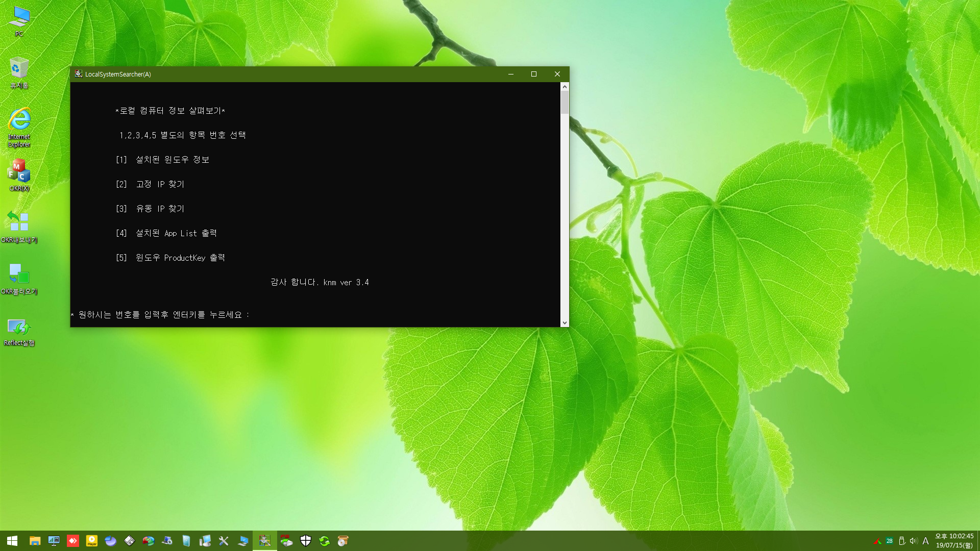The height and width of the screenshot is (551, 980).
Task: Open the PC desktop icon
Action: [x=19, y=21]
